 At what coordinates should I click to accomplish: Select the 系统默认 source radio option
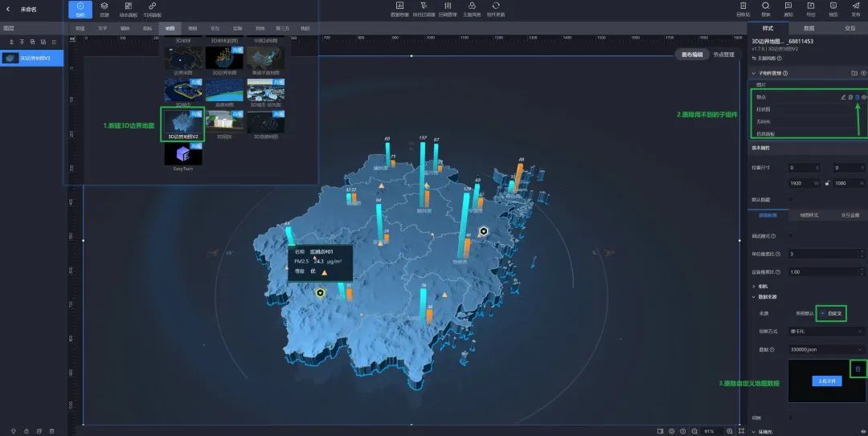[x=805, y=313]
